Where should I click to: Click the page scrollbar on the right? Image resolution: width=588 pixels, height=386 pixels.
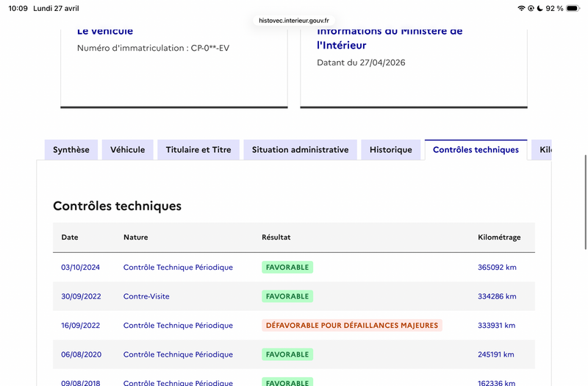pyautogui.click(x=585, y=201)
